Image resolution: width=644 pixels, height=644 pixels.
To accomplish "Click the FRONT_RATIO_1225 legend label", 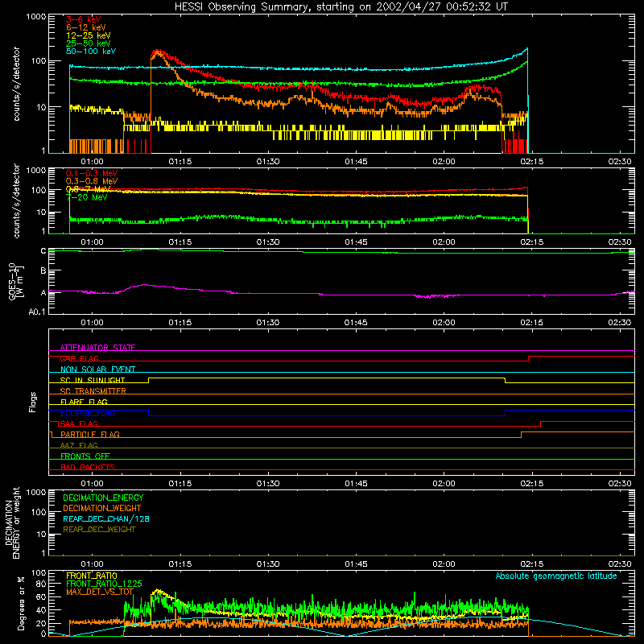I will [x=104, y=584].
